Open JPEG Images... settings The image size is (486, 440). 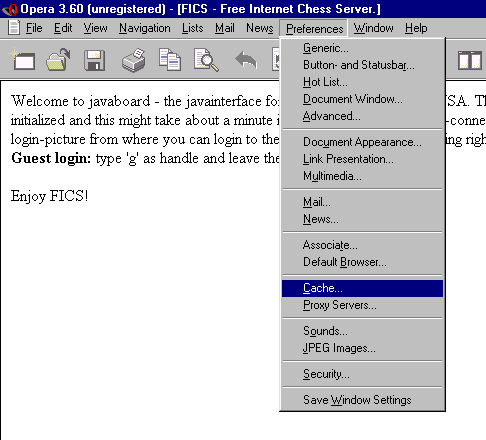tap(362, 348)
